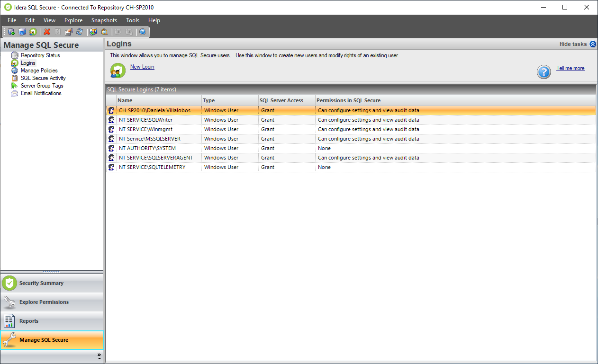Collapse tasks with the Hide tasks chevron
This screenshot has height=364, width=598.
click(592, 44)
